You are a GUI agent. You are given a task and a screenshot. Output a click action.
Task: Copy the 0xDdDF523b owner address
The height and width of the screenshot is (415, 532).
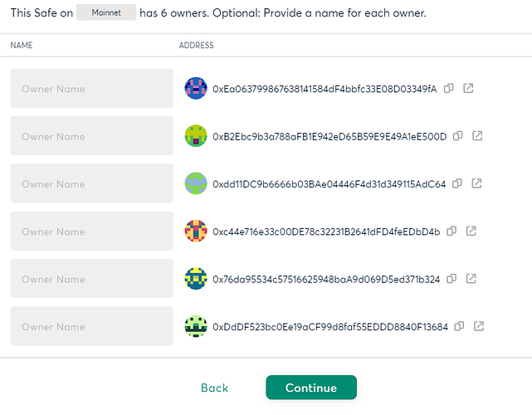tap(460, 326)
